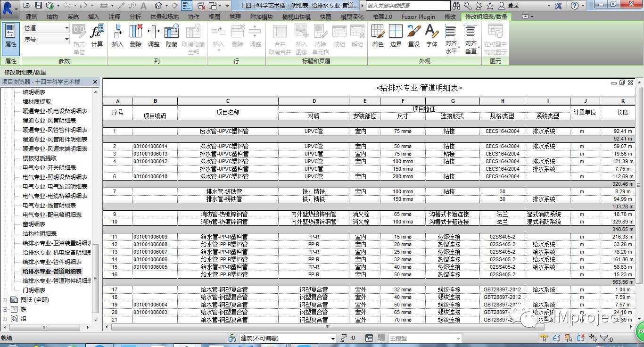
Task: Select 结构柱明细表 in project browser
Action: [40, 234]
